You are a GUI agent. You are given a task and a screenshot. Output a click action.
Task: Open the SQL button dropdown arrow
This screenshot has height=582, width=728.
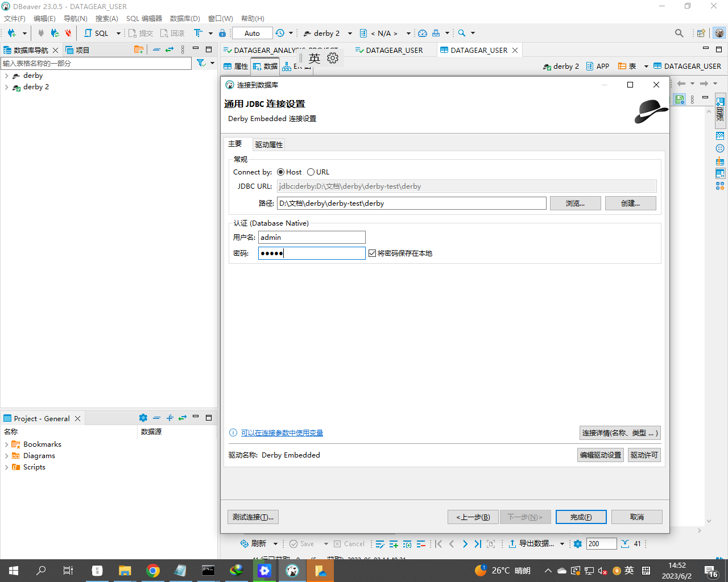click(x=118, y=33)
